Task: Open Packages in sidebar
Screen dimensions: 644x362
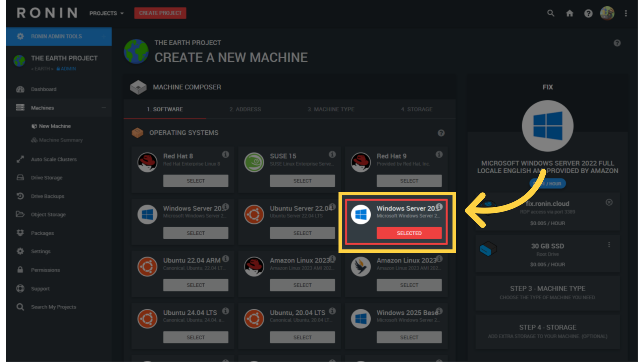Action: tap(42, 233)
